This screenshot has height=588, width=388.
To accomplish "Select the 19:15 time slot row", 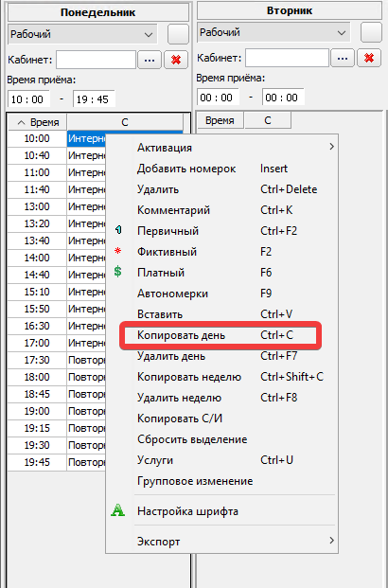I will (x=37, y=428).
